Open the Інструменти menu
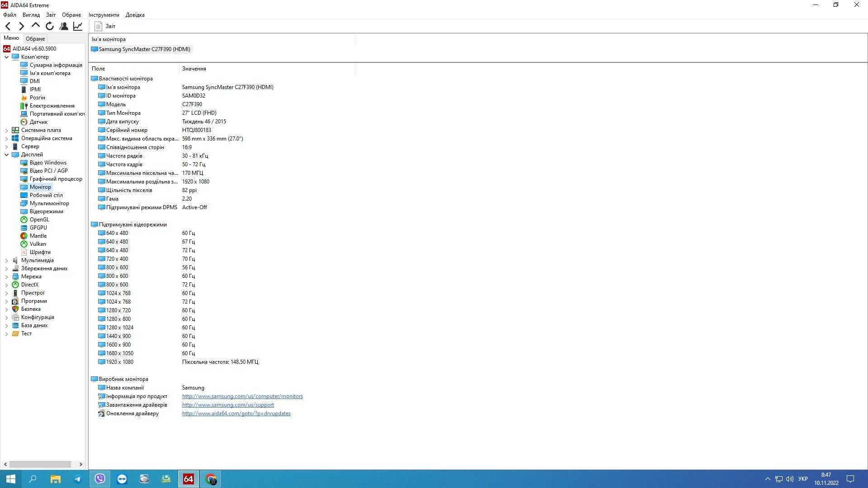This screenshot has width=868, height=488. tap(104, 15)
